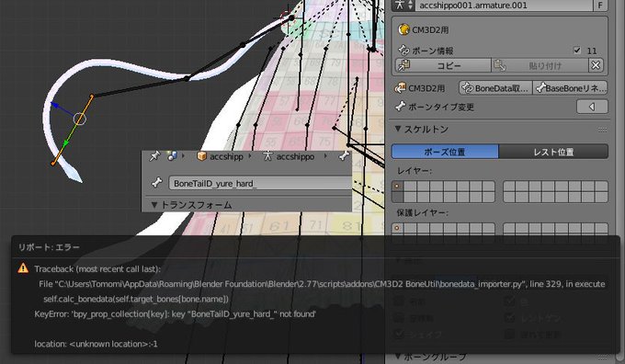Click the BoneData取 button
Screen dimensions: 625x364
point(495,88)
